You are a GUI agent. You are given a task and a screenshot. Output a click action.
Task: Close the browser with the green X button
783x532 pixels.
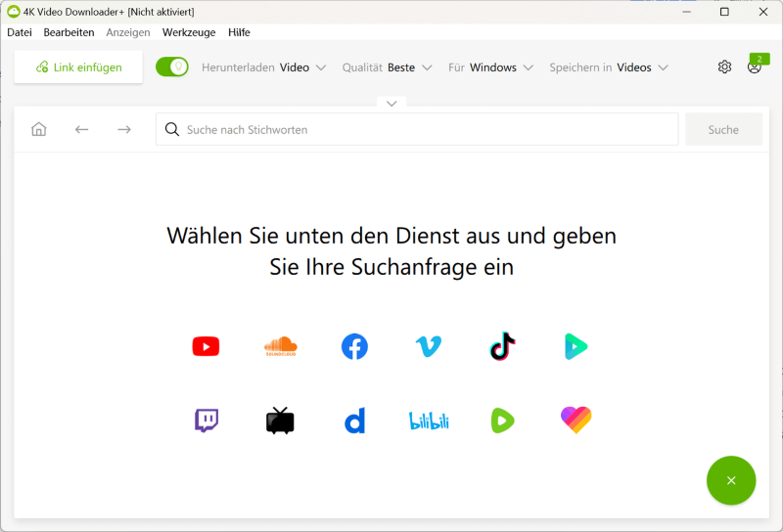[x=731, y=480]
